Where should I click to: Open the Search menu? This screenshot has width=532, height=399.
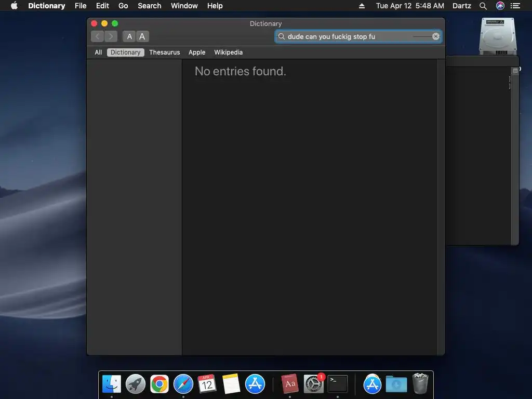pyautogui.click(x=149, y=6)
